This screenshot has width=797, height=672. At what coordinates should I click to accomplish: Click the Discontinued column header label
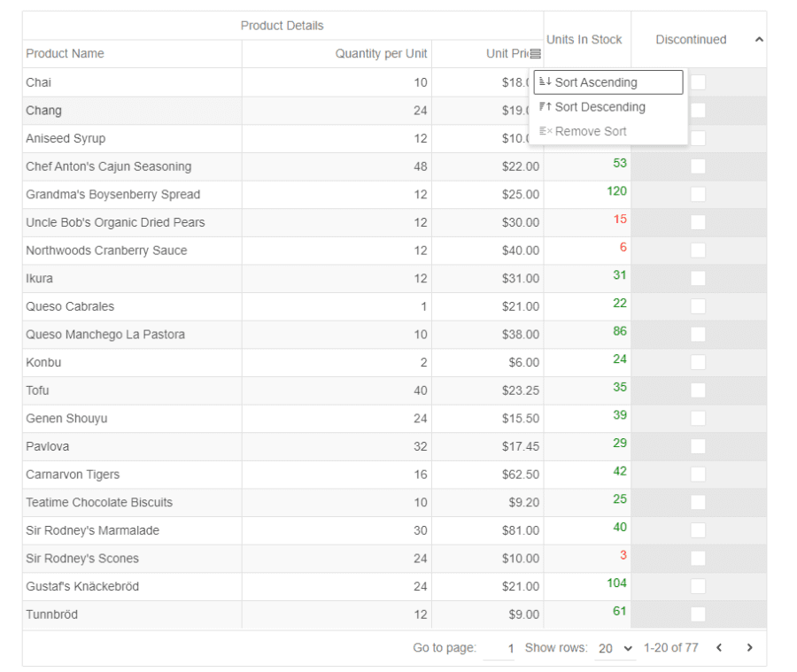pyautogui.click(x=691, y=40)
